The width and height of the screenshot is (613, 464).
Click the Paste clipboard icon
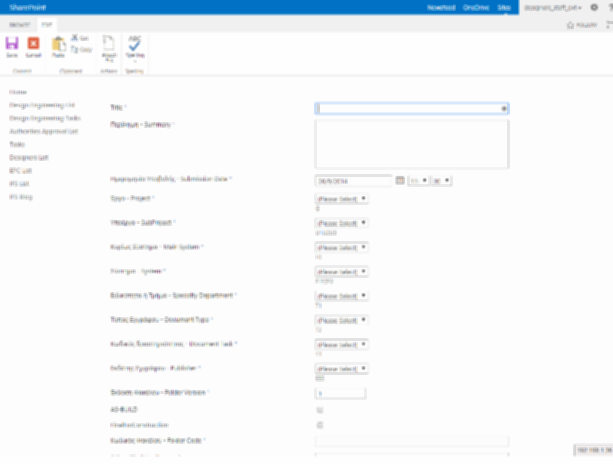[x=59, y=45]
